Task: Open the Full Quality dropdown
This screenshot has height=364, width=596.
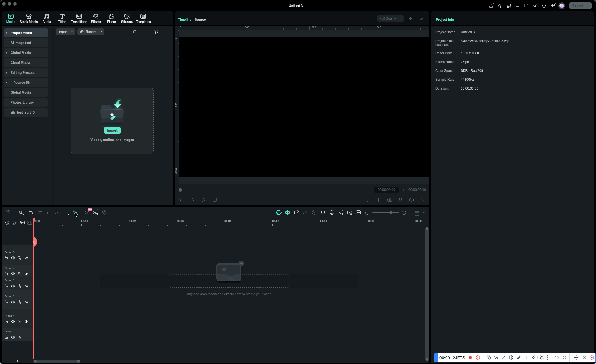Action: pyautogui.click(x=390, y=19)
